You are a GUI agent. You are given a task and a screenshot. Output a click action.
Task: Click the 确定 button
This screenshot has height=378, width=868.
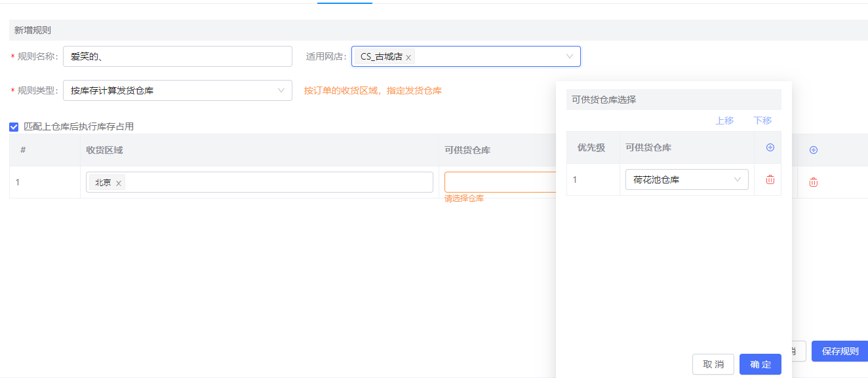click(760, 364)
